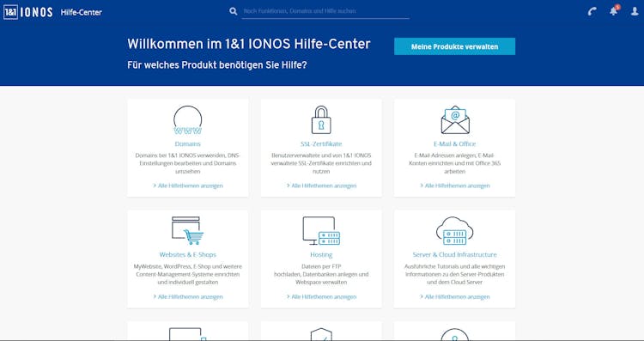Viewport: 644px width, 341px height.
Task: Click 'Für welches Produkt benötigen Sie Hilfe?' text
Action: tap(217, 65)
